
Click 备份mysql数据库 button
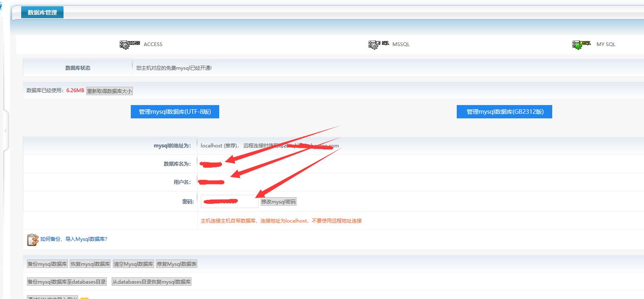coord(47,264)
